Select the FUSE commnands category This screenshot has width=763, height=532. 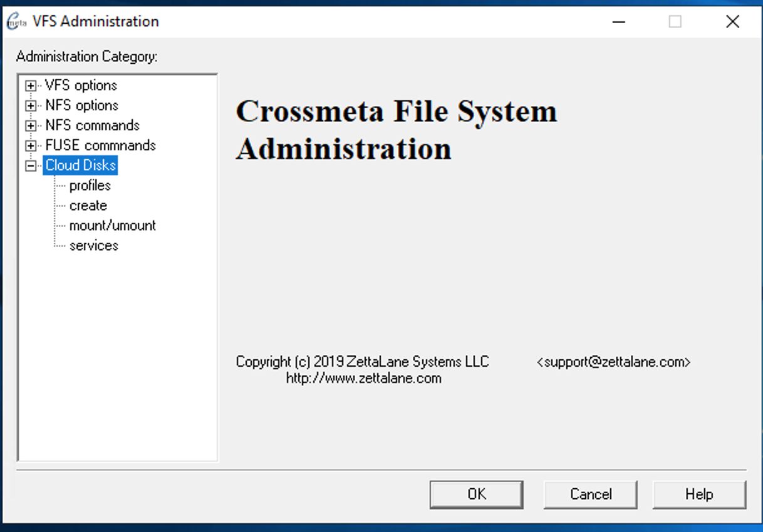point(100,146)
